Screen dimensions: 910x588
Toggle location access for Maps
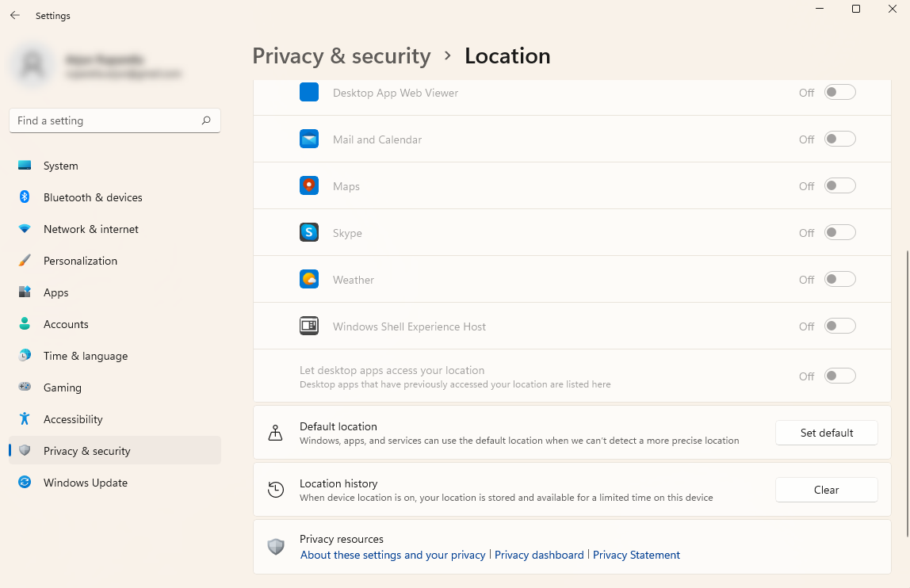click(840, 186)
